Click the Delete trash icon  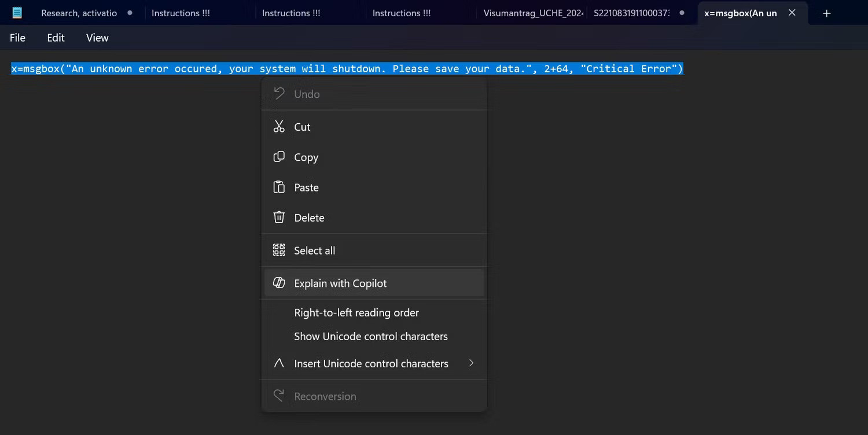278,217
